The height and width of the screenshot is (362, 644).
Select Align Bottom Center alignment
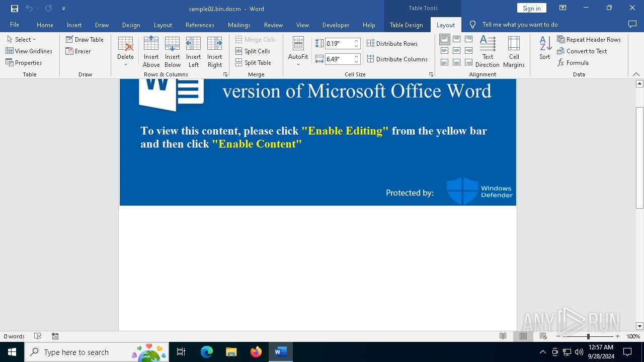click(456, 62)
